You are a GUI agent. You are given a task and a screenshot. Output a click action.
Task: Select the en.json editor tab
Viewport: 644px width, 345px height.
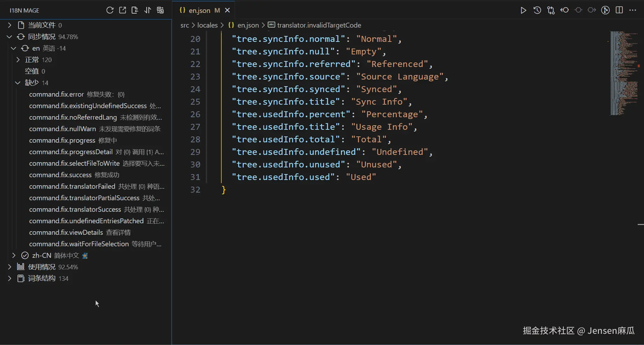(199, 10)
